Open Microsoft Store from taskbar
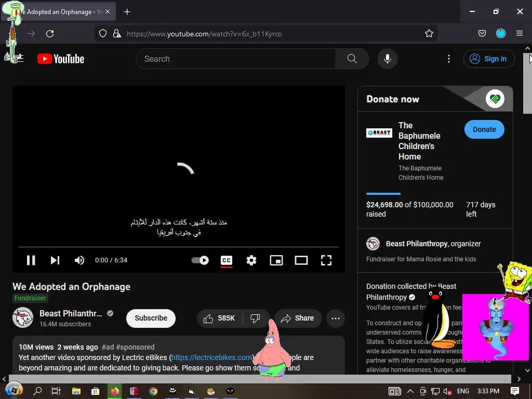 coord(96,391)
